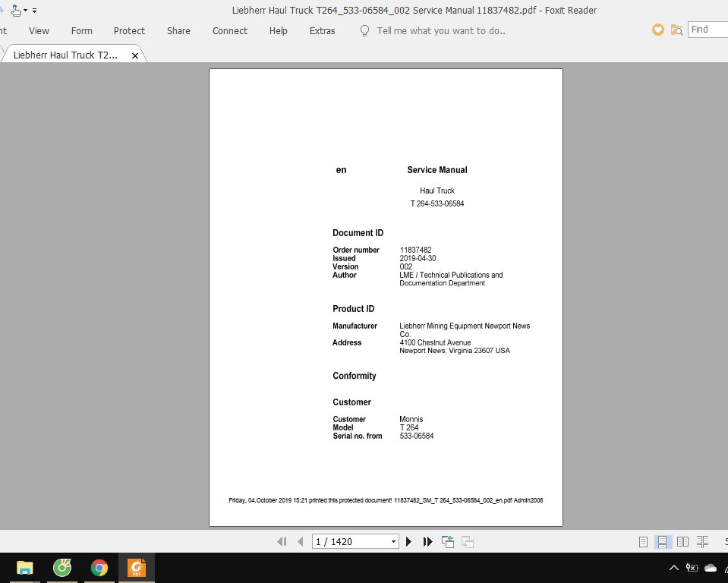Close the Liebherr Haul Truck tab
The height and width of the screenshot is (583, 728).
(x=135, y=55)
